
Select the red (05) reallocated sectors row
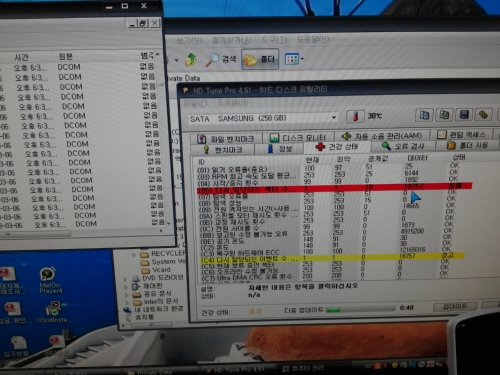point(334,188)
